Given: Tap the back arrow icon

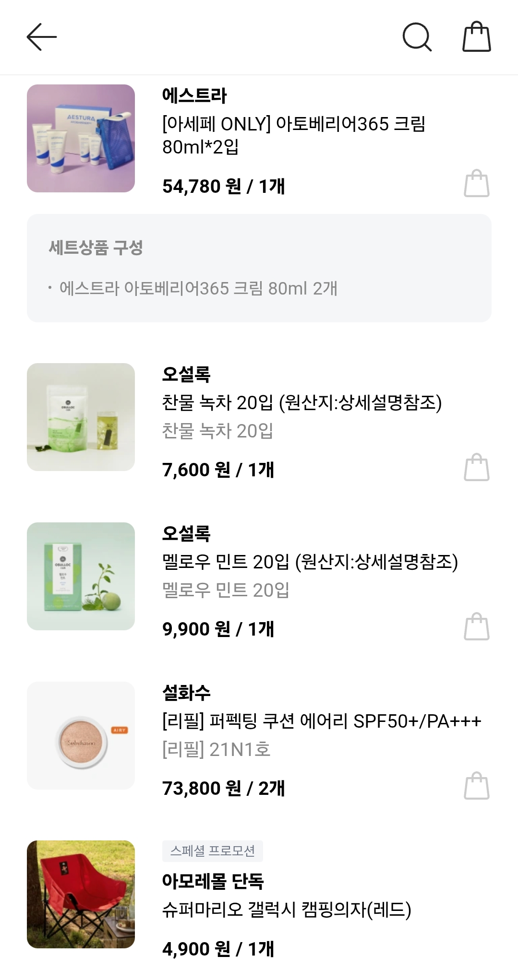Looking at the screenshot, I should (x=42, y=37).
